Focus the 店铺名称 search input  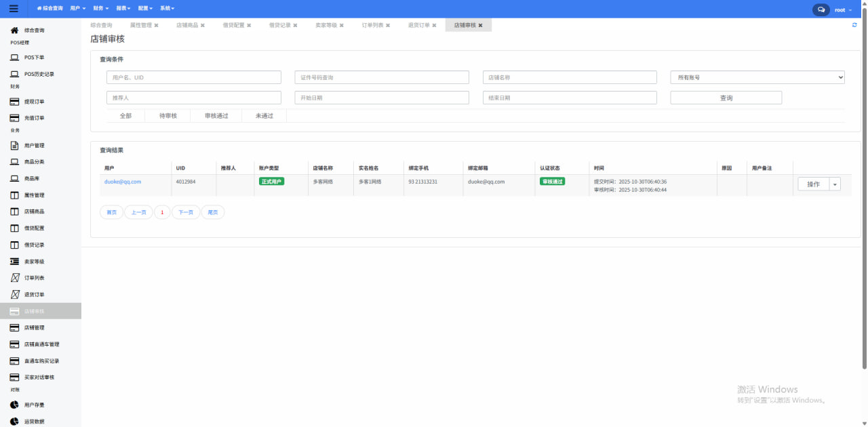[570, 77]
